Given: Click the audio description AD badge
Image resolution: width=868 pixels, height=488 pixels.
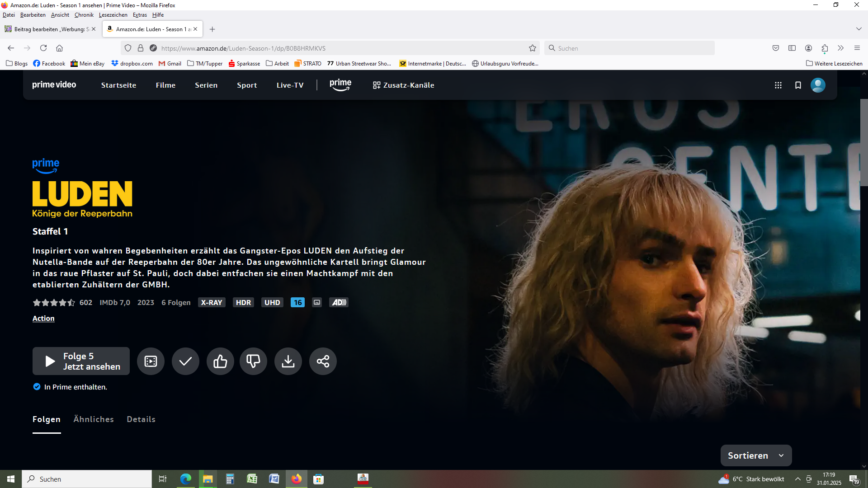Looking at the screenshot, I should [339, 302].
